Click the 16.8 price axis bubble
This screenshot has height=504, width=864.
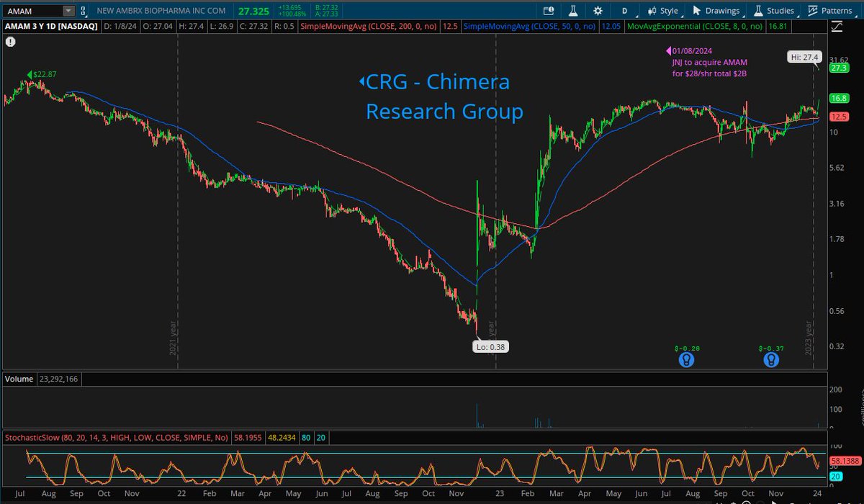[839, 98]
